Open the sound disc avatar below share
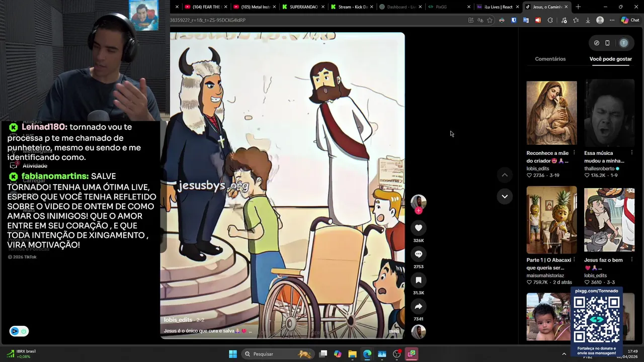The height and width of the screenshot is (362, 644). point(418,332)
